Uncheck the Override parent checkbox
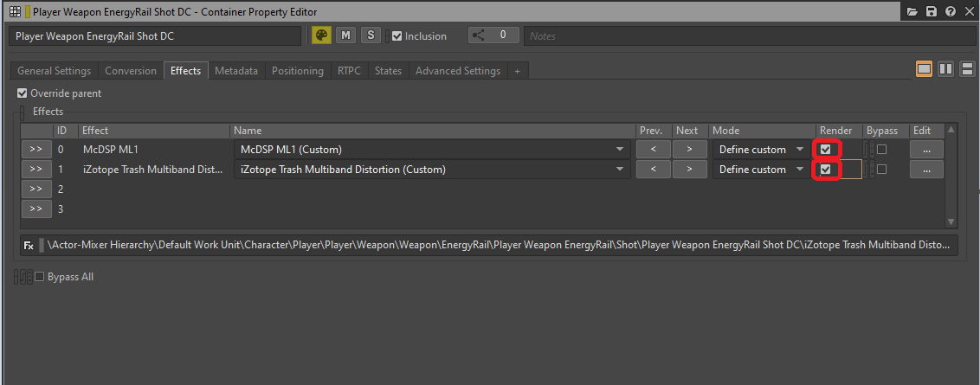 23,93
